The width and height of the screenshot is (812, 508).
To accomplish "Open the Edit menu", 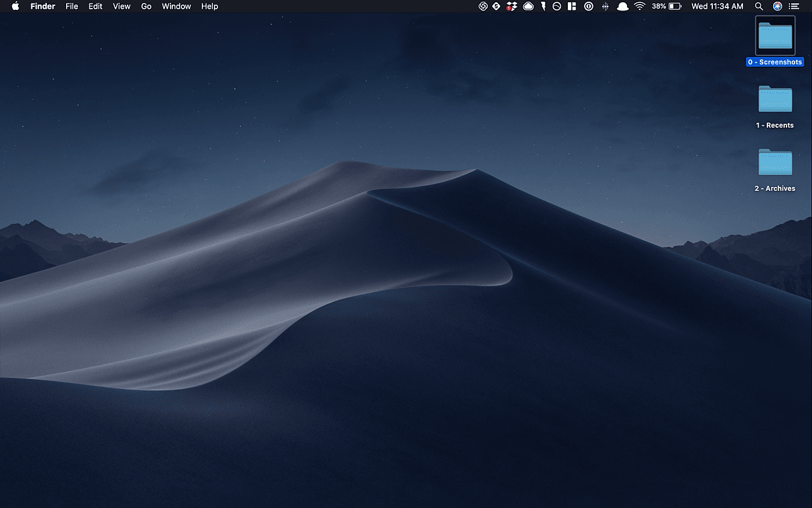I will click(96, 6).
